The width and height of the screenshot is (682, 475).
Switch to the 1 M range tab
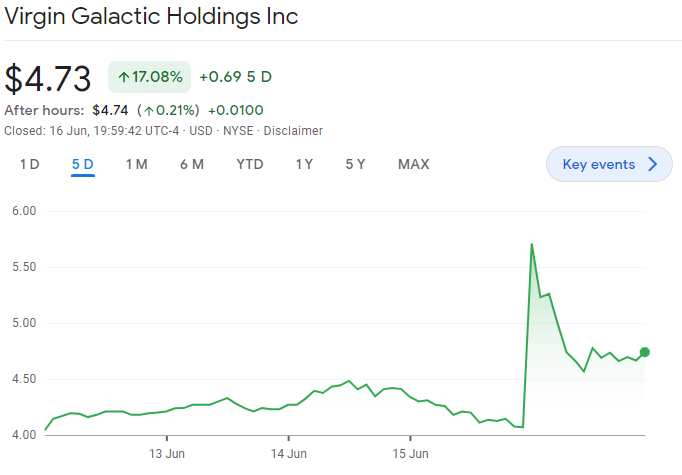pyautogui.click(x=136, y=164)
